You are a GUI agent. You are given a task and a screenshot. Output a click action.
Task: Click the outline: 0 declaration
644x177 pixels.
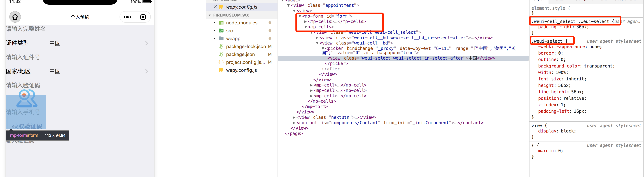tap(552, 60)
